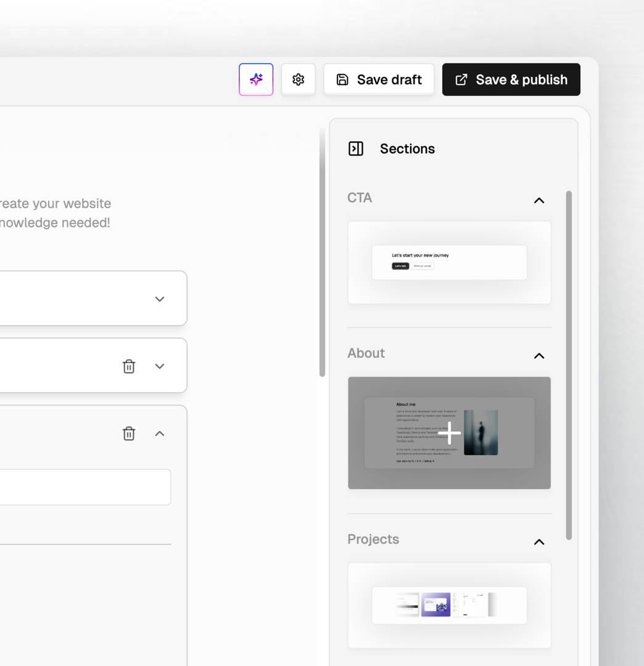The height and width of the screenshot is (666, 644).
Task: Open settings via the gear icon
Action: tap(299, 80)
